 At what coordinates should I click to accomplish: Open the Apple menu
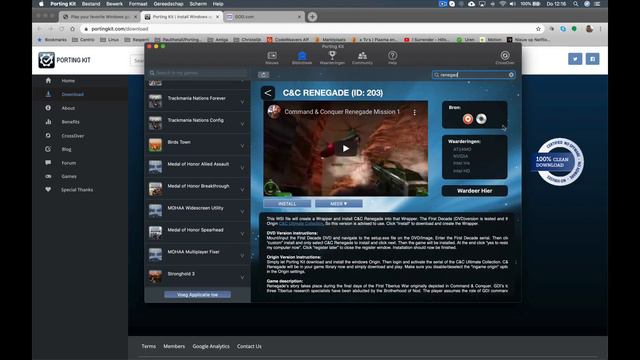pos(41,4)
